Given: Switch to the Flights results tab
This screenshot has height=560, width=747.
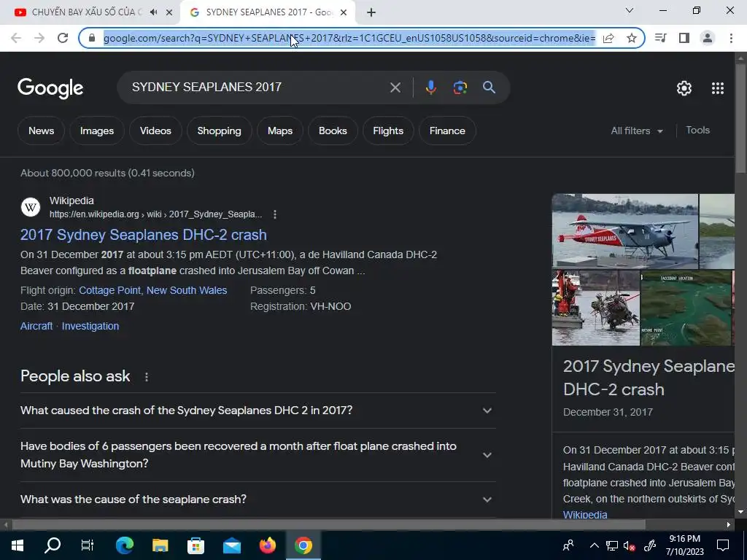Looking at the screenshot, I should tap(388, 131).
